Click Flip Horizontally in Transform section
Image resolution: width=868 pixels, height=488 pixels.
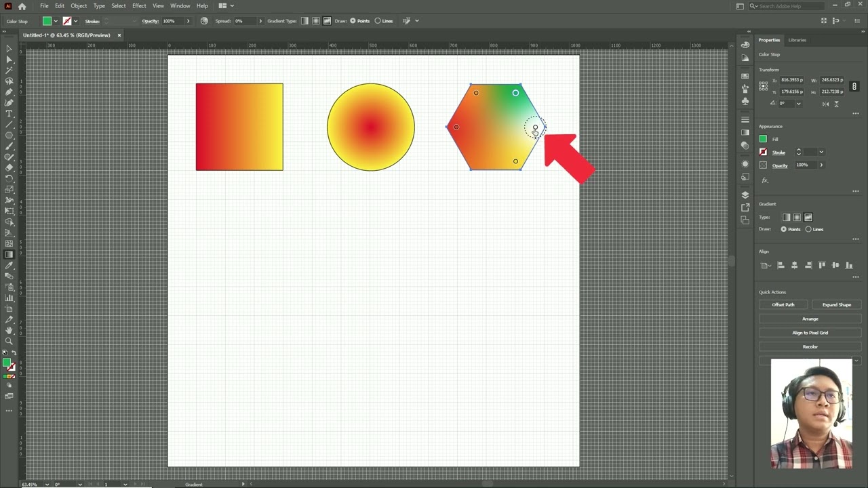click(825, 104)
